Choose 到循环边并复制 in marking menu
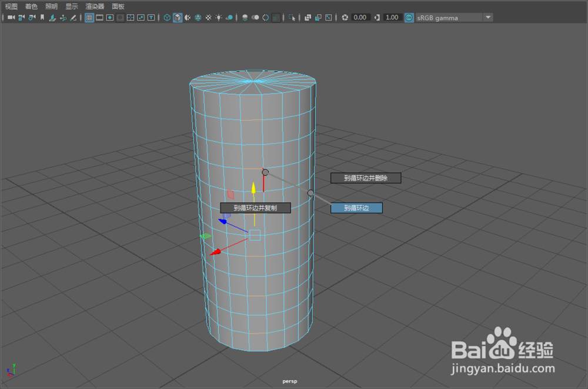Viewport: 588px width, 389px height. click(x=255, y=208)
